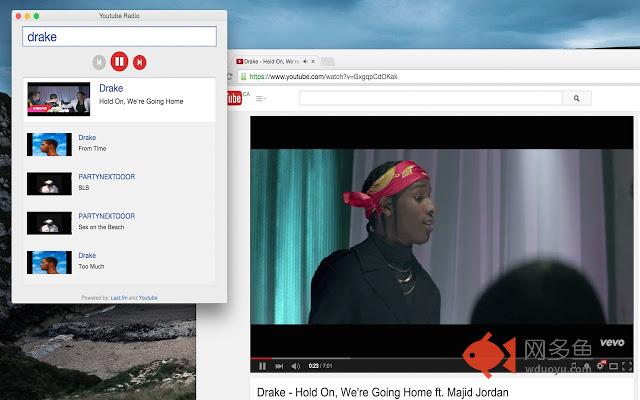Open the 'Last.fm' footer link
The image size is (640, 400).
pos(119,298)
